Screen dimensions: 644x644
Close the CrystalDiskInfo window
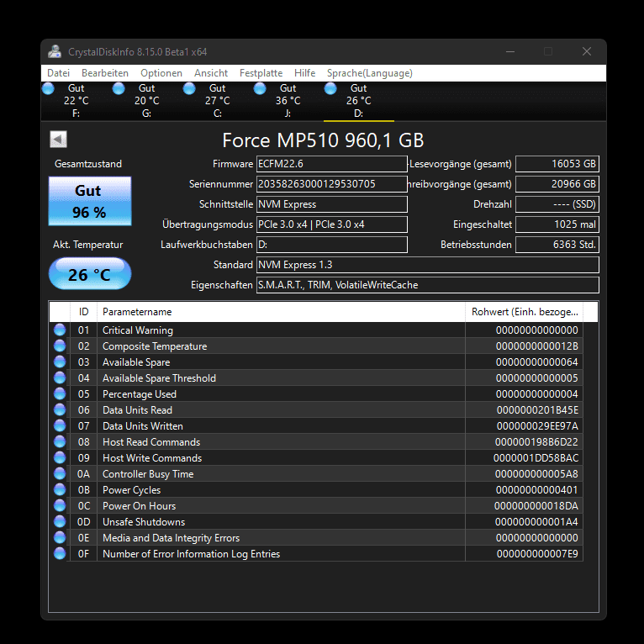[587, 51]
